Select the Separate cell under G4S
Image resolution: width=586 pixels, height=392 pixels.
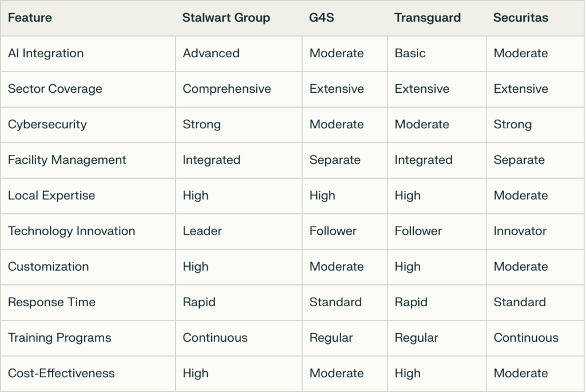point(335,160)
